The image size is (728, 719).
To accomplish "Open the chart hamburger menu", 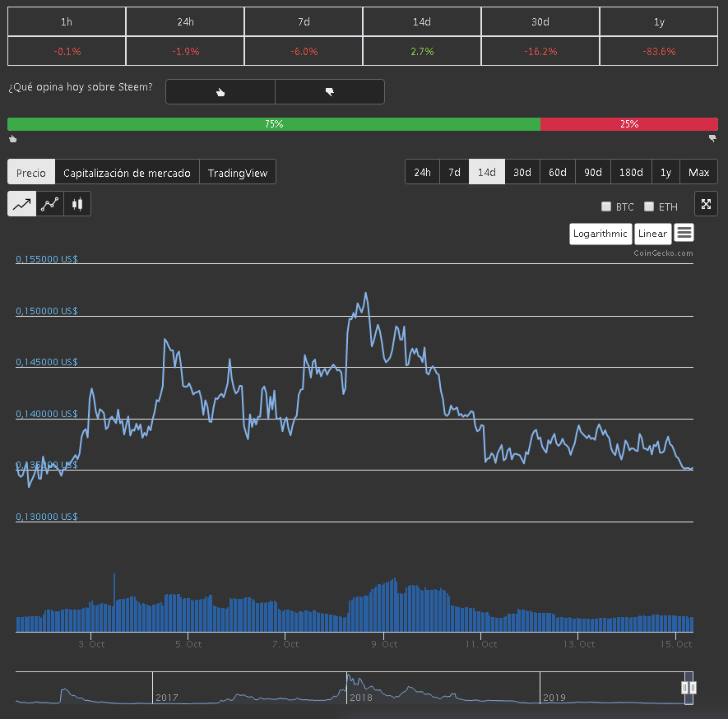I will pyautogui.click(x=684, y=233).
